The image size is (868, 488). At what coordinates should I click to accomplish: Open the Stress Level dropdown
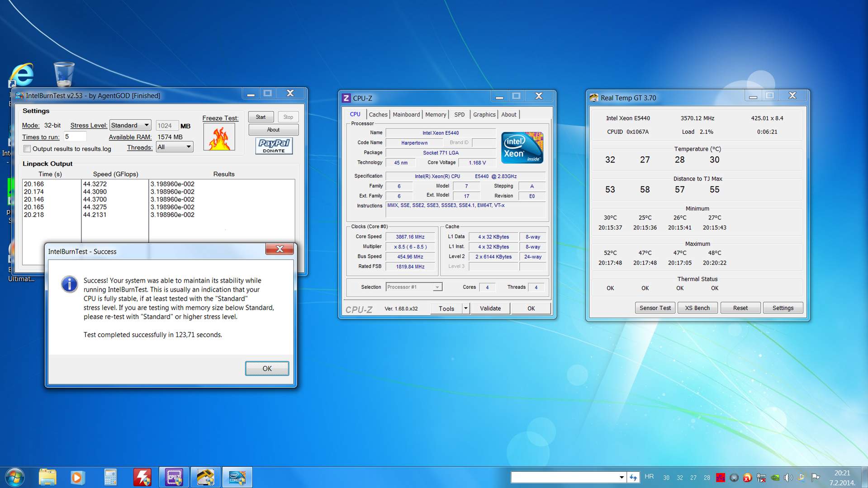pyautogui.click(x=130, y=125)
